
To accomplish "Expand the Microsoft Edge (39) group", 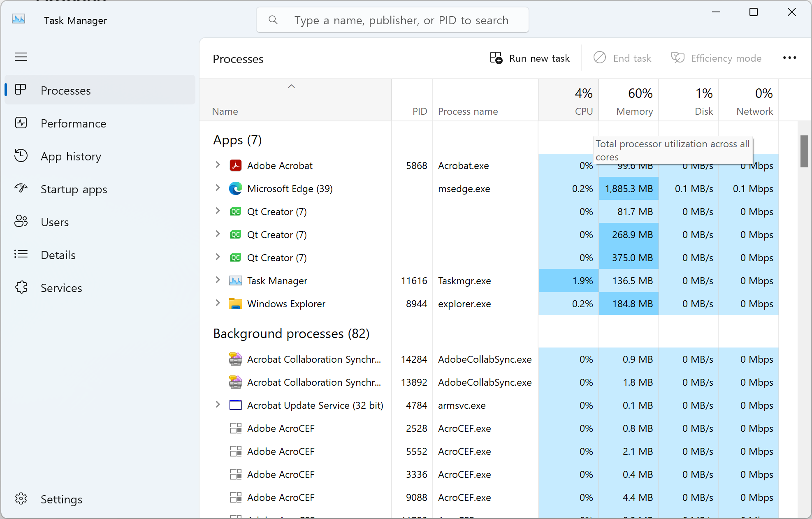I will coord(218,188).
